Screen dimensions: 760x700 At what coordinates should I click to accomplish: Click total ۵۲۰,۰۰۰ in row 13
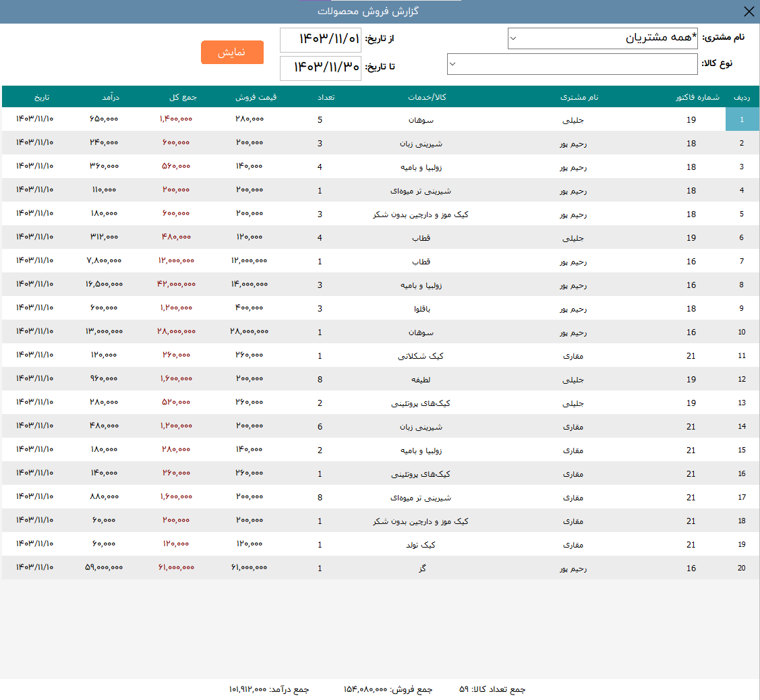click(176, 403)
